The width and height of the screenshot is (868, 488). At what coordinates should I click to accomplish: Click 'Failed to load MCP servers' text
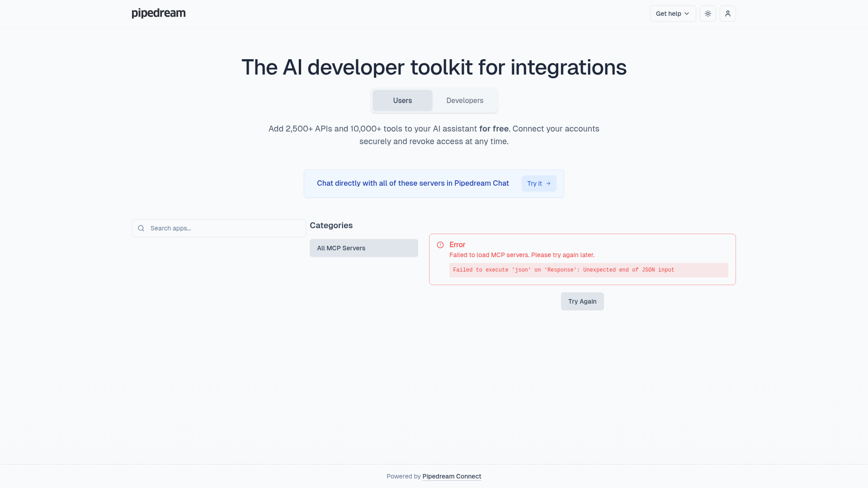(x=522, y=255)
